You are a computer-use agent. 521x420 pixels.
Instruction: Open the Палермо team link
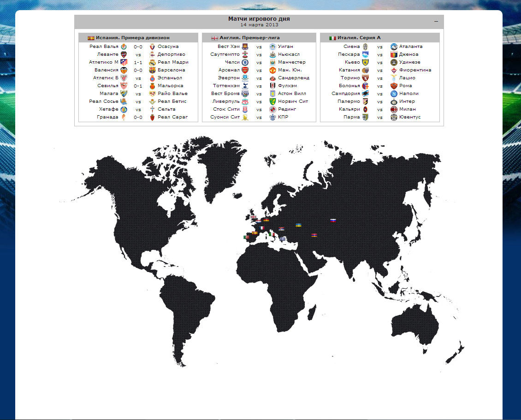[349, 101]
